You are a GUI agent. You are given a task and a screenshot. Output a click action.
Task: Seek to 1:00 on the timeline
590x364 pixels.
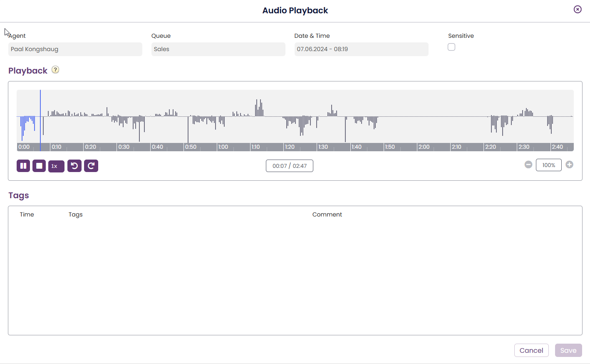(218, 147)
